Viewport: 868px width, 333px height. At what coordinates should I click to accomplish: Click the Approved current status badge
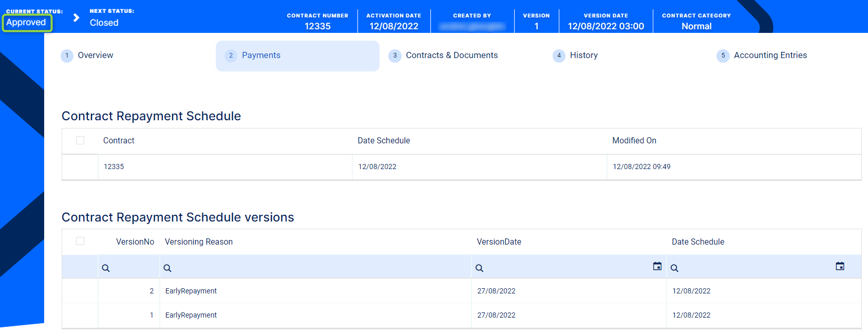[27, 23]
